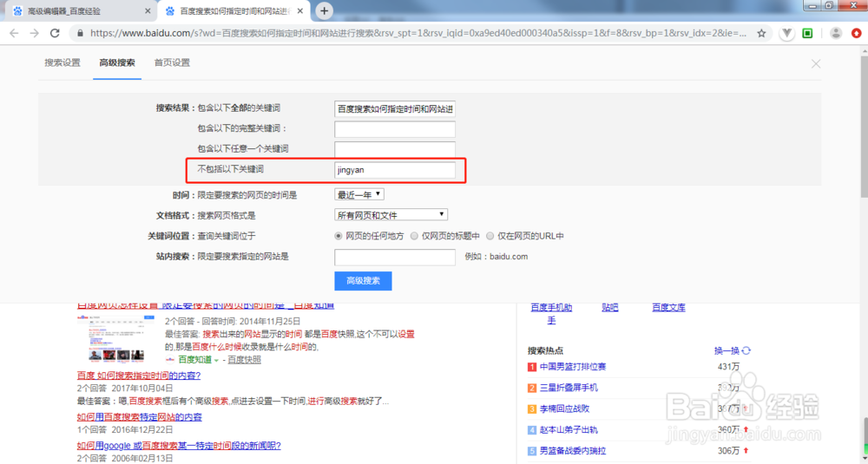Image resolution: width=868 pixels, height=464 pixels.
Task: Click the red update arrow icon
Action: [x=856, y=33]
